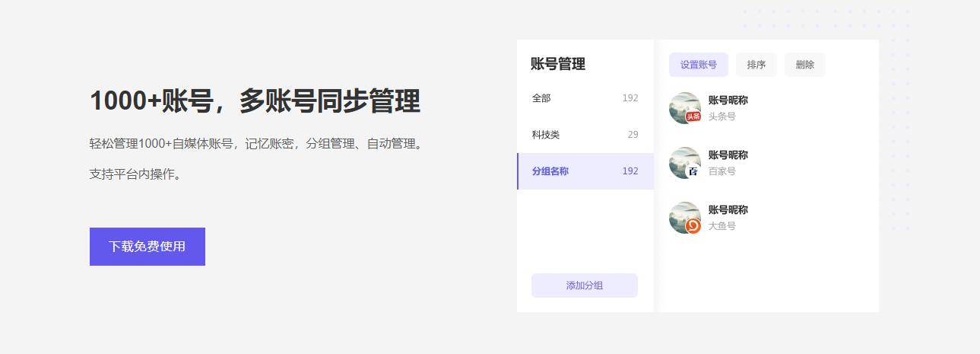
Task: Click 账号昵称 above 百家号
Action: coord(728,155)
